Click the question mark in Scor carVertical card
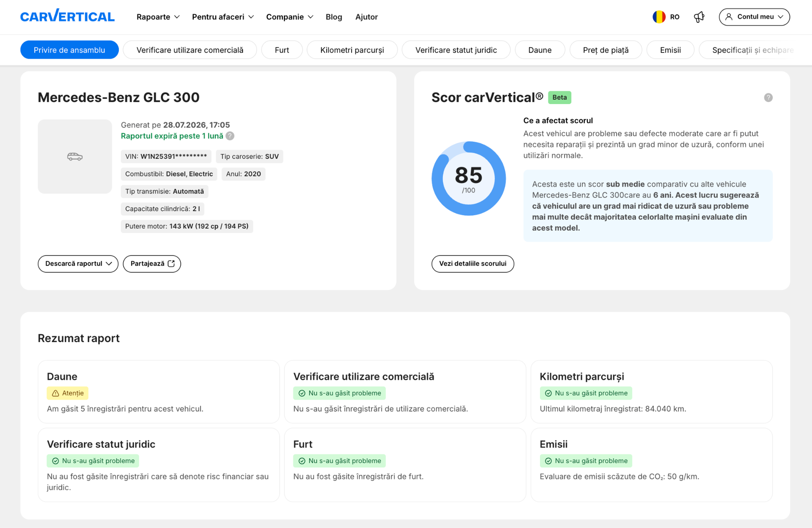 768,98
